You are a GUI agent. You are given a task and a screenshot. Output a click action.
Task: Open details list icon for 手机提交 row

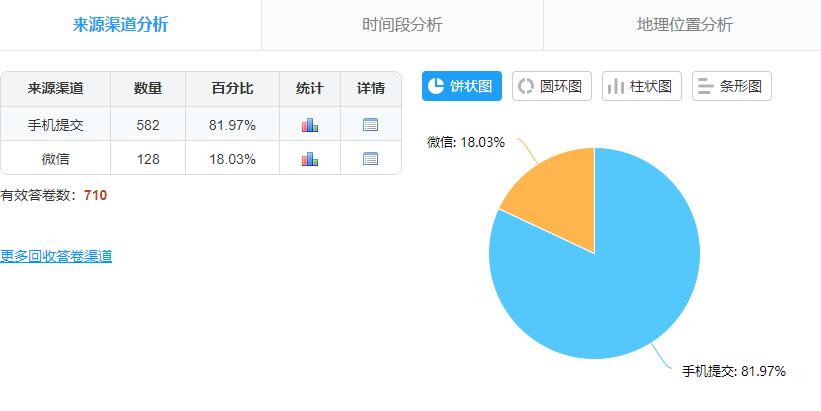(x=370, y=125)
